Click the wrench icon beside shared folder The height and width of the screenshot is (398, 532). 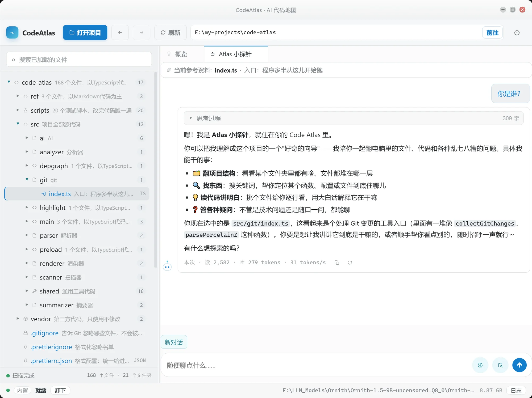click(34, 291)
